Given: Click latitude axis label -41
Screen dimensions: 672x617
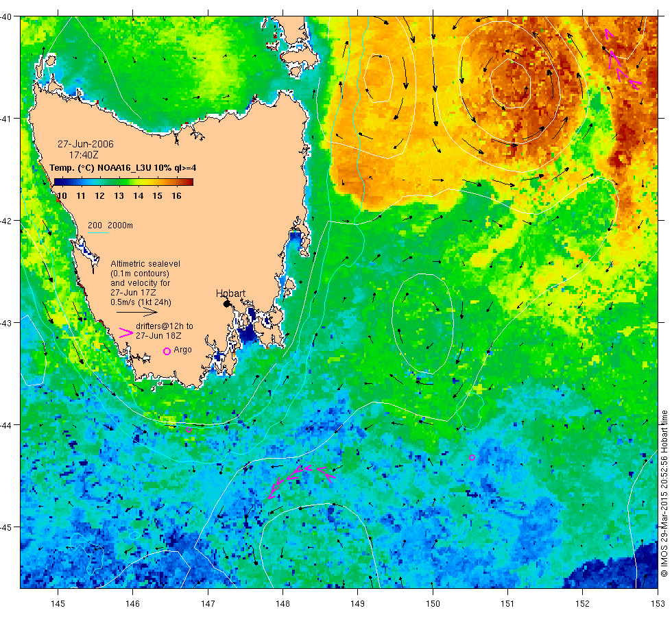Looking at the screenshot, I should pos(6,118).
